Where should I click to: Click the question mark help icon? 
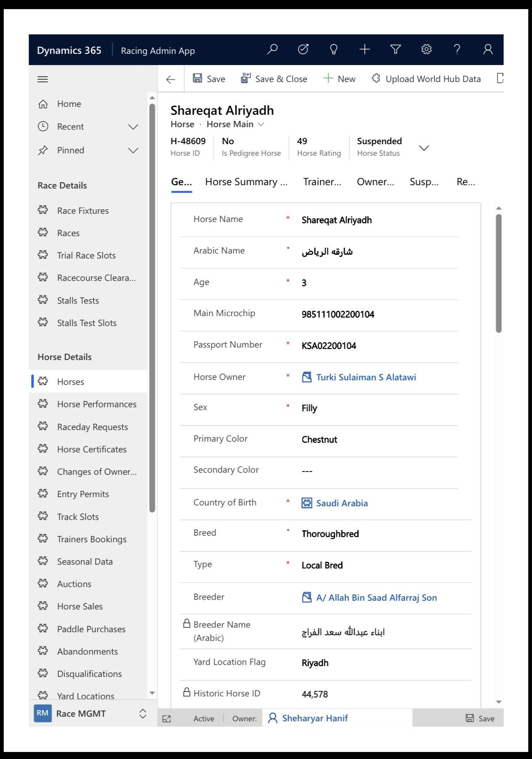457,50
